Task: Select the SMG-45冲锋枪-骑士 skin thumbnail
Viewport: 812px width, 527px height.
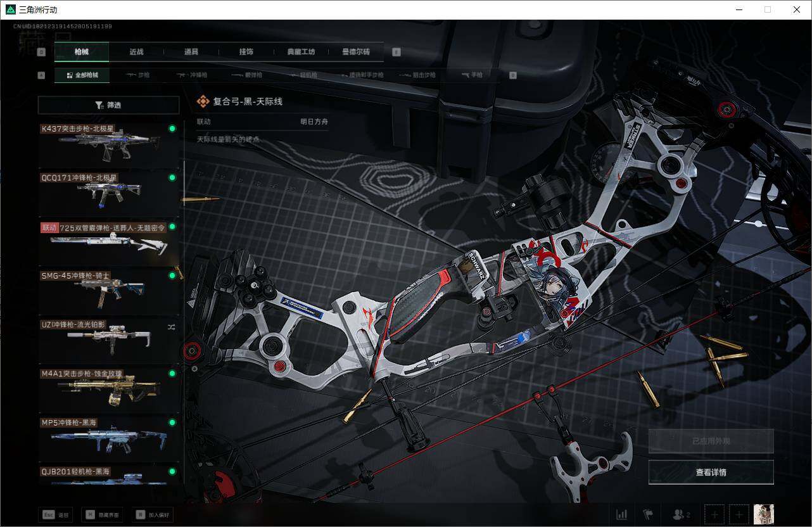Action: (x=109, y=293)
